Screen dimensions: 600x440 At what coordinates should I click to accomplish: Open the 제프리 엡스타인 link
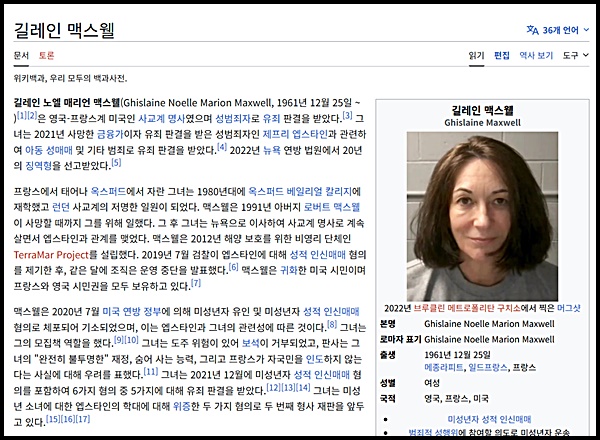point(295,134)
